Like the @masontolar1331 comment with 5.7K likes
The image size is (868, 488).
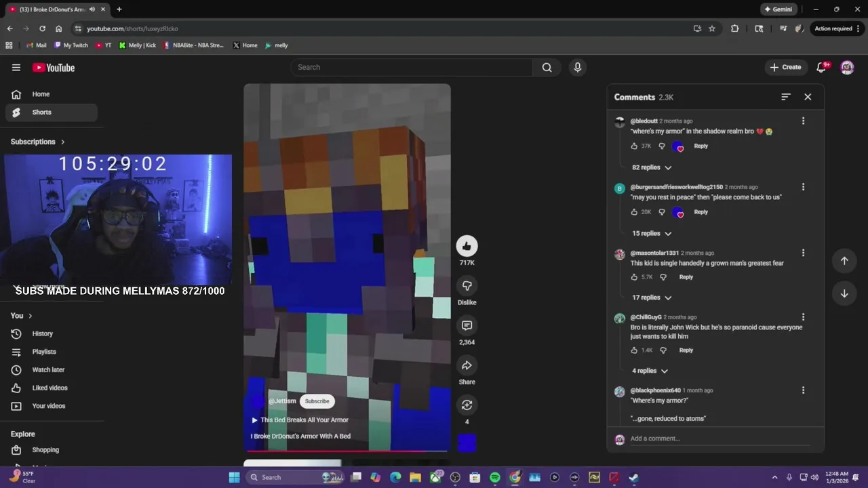coord(634,277)
